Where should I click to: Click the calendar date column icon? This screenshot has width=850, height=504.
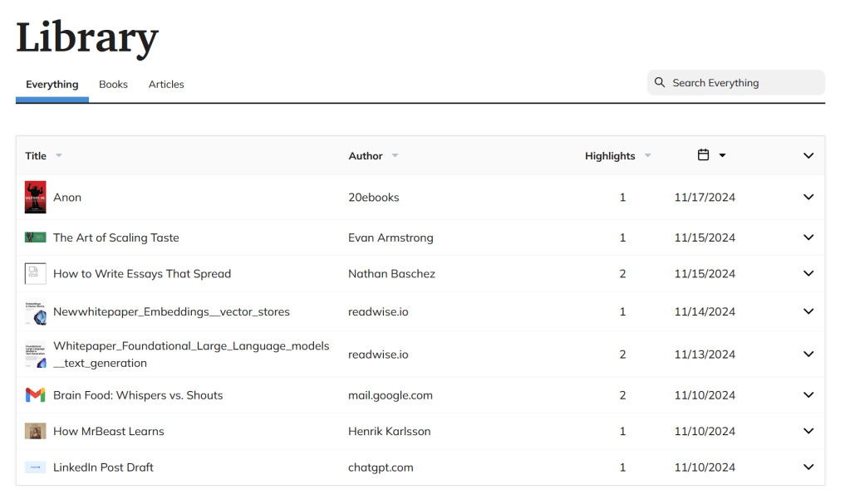coord(703,155)
